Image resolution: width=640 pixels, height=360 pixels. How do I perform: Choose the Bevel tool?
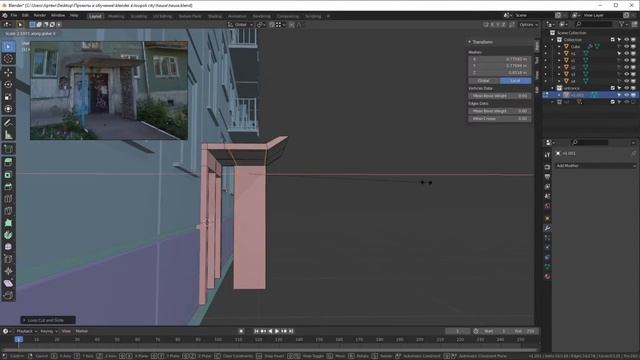(x=8, y=187)
